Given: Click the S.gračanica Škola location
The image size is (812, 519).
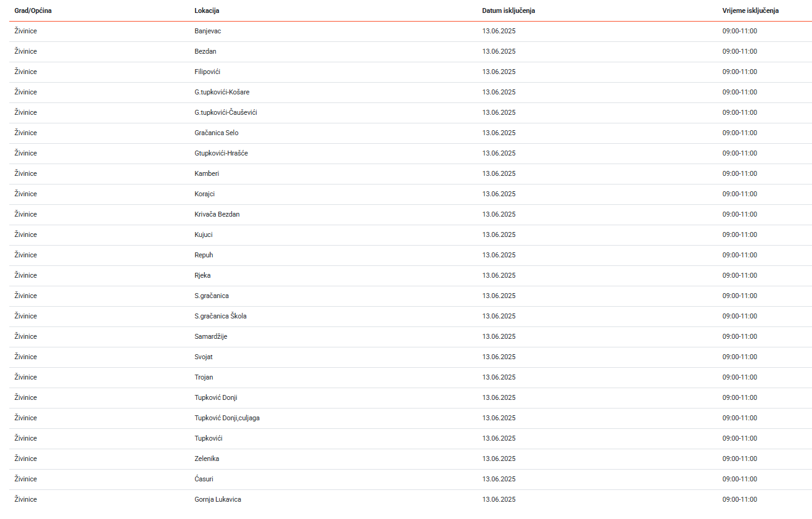Looking at the screenshot, I should click(220, 316).
